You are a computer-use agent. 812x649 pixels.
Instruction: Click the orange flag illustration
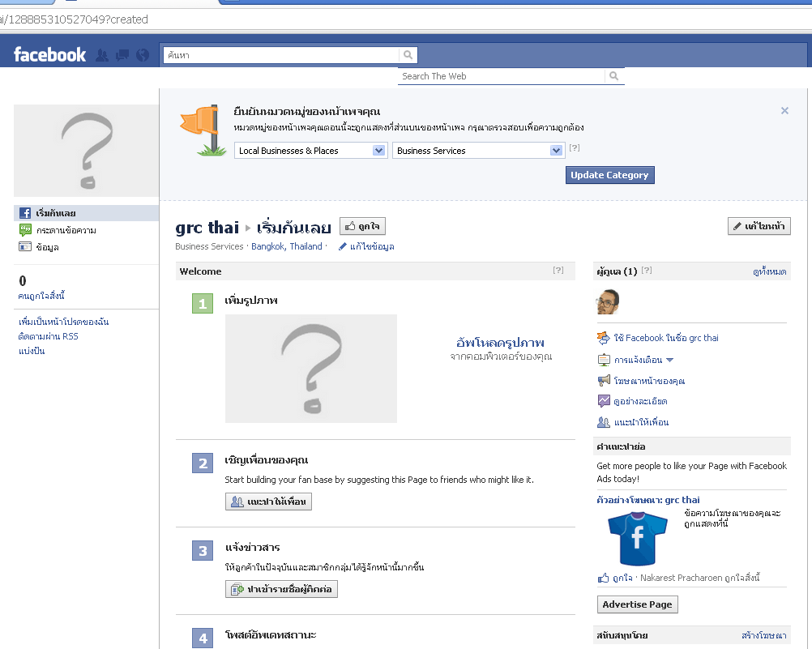[x=203, y=130]
